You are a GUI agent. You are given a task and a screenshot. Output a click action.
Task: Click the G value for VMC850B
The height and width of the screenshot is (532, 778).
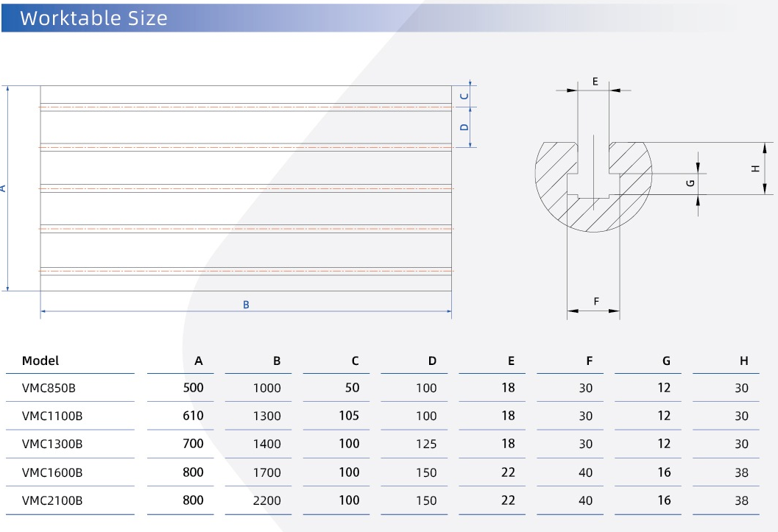point(664,388)
